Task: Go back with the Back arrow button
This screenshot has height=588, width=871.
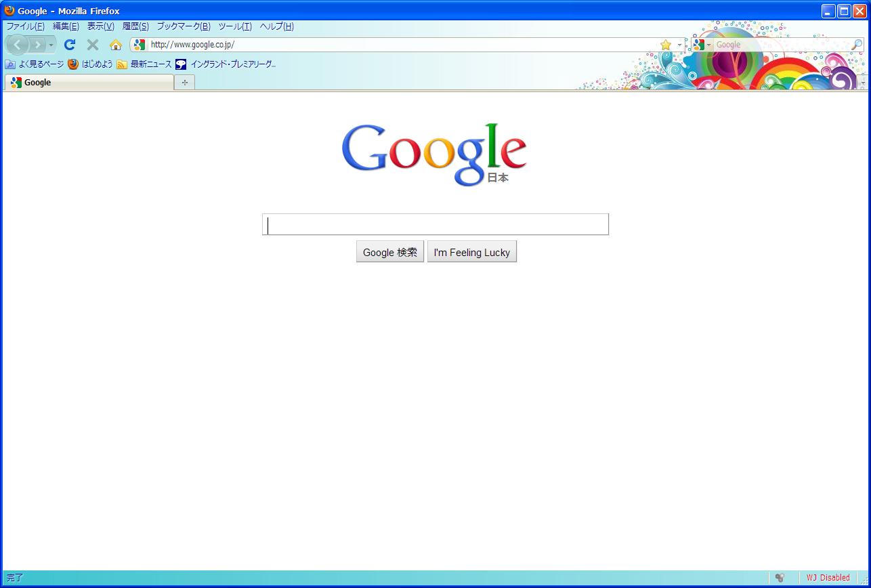Action: tap(17, 45)
